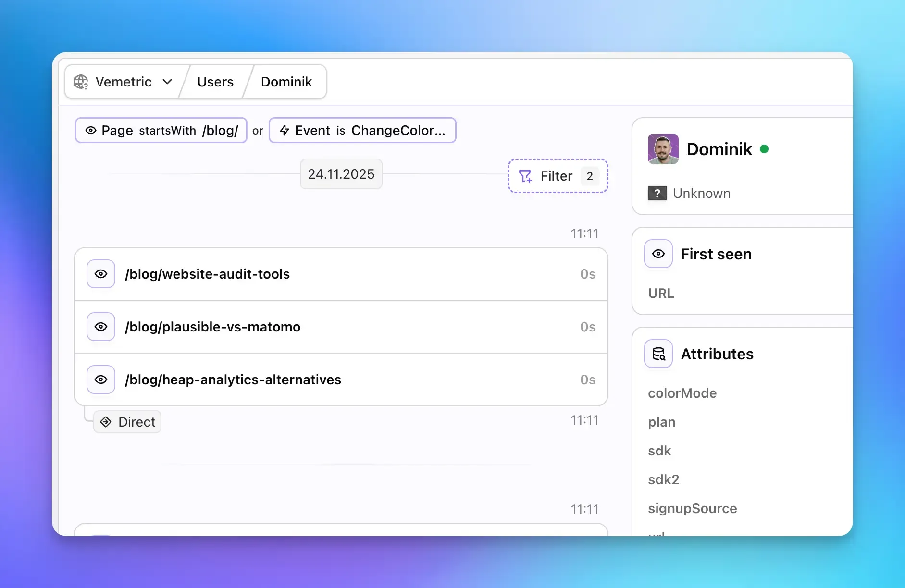Open the Vemetric project dropdown

pos(168,82)
